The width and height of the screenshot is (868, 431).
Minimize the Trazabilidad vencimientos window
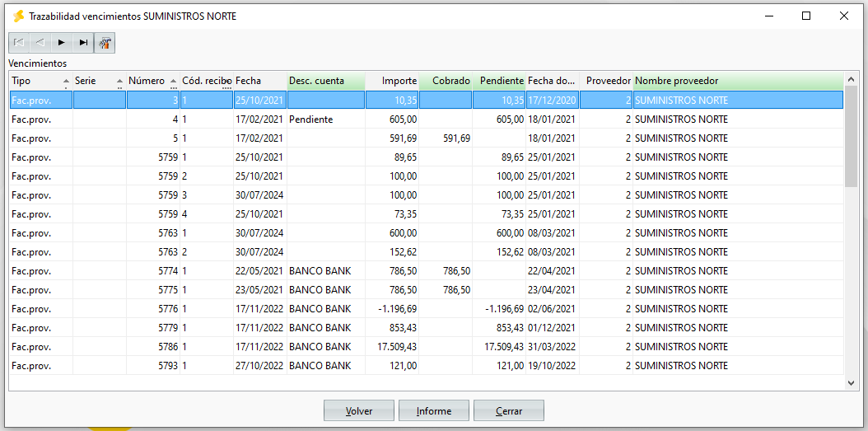tap(768, 16)
